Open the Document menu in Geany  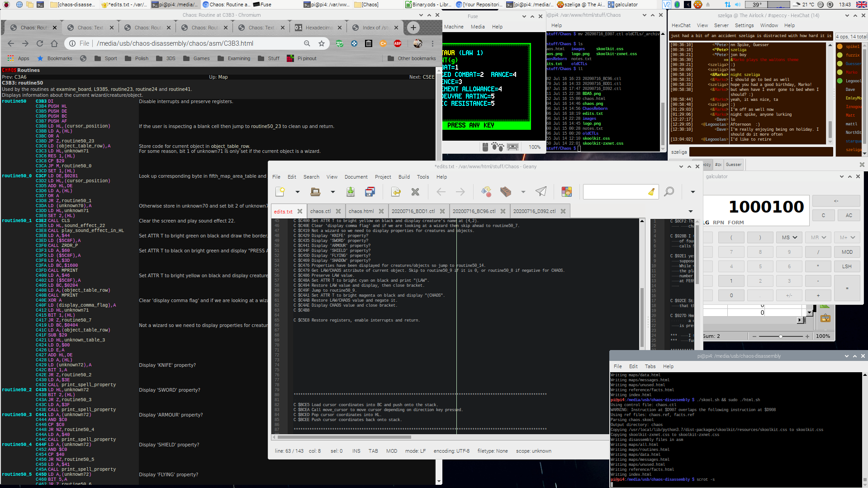point(356,177)
